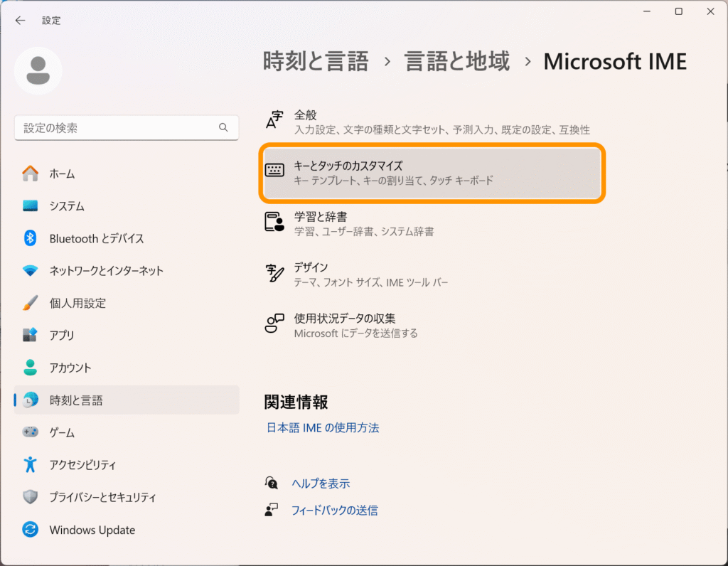Open 全般 settings via its character icon
This screenshot has height=566, width=728.
274,120
